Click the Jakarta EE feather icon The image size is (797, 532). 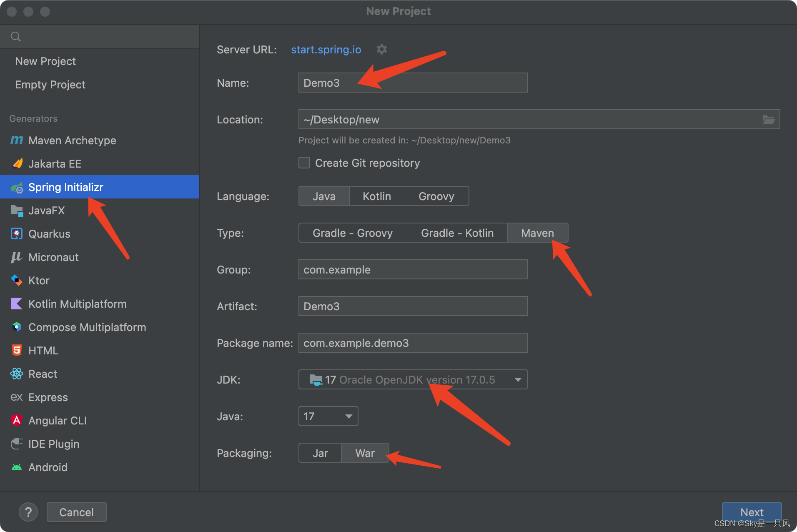point(17,163)
